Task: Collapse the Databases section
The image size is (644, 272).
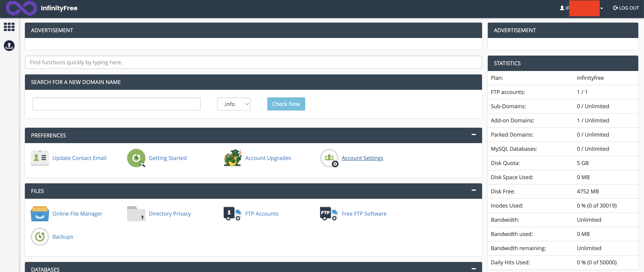Action: (x=473, y=269)
